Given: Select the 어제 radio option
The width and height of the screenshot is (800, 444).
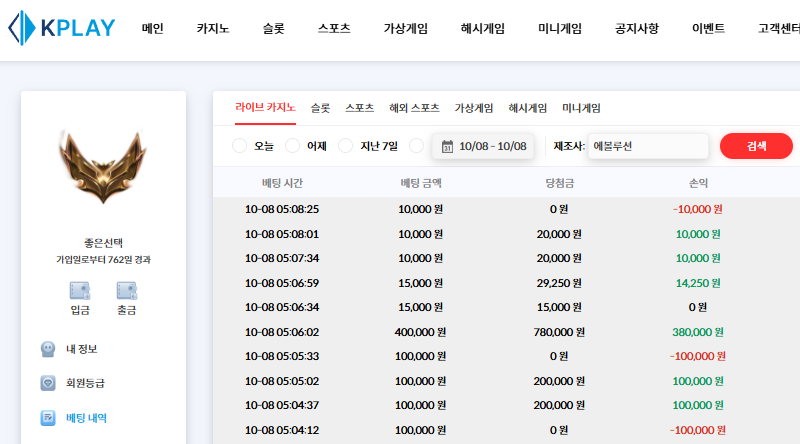Looking at the screenshot, I should (x=292, y=146).
